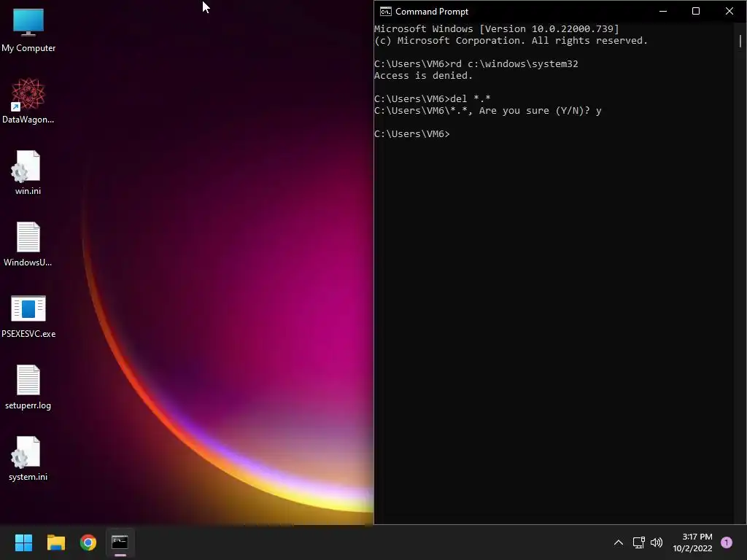This screenshot has width=747, height=560.
Task: Select the My Computer desktop icon
Action: [x=28, y=31]
